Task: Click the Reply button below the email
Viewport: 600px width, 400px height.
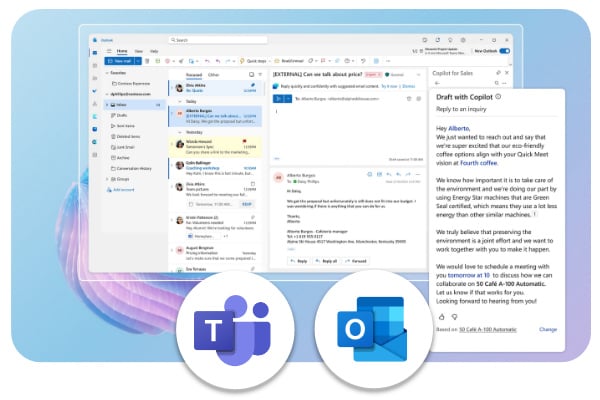Action: click(x=299, y=261)
